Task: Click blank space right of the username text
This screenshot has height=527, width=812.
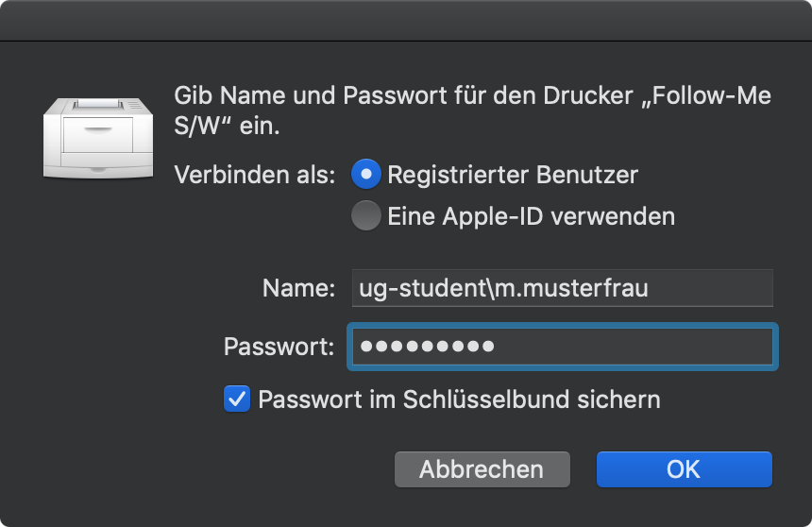Action: (709, 288)
